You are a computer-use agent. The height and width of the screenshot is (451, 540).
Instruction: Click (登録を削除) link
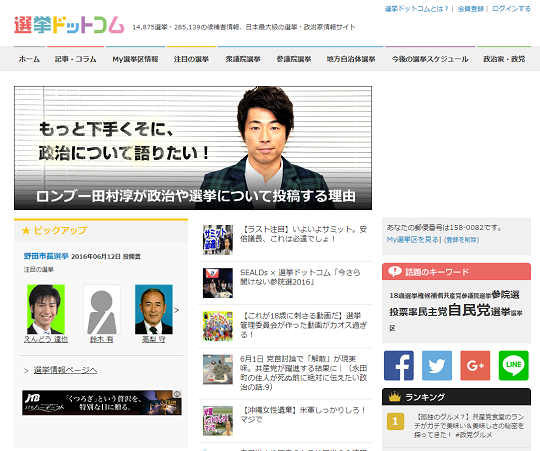point(461,240)
